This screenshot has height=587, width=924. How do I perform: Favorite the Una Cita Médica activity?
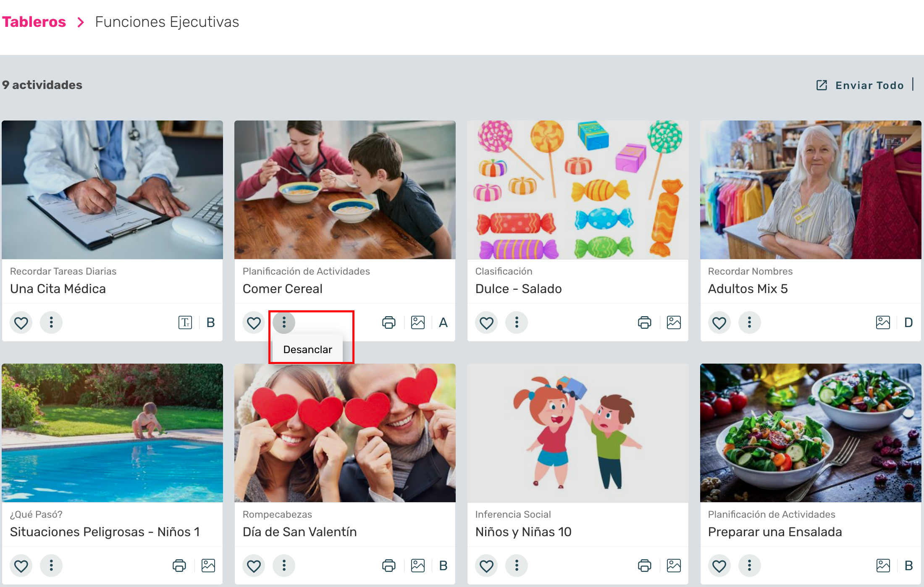coord(21,322)
